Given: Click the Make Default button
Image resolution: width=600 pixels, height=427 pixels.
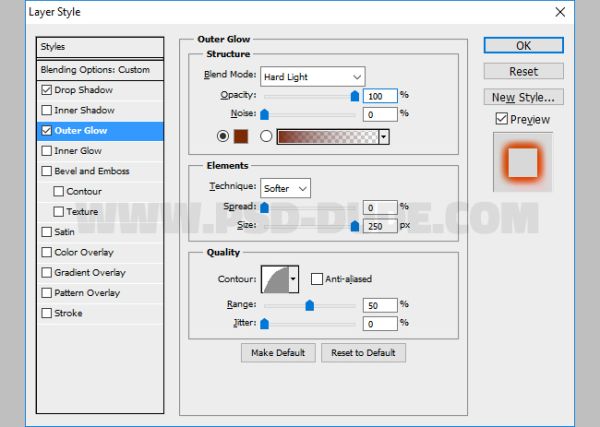Looking at the screenshot, I should [278, 353].
